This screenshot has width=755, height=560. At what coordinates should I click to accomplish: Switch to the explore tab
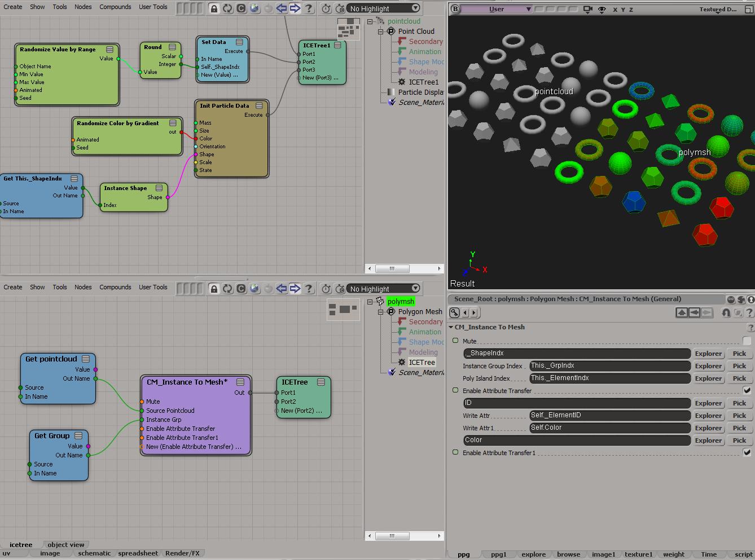(533, 554)
